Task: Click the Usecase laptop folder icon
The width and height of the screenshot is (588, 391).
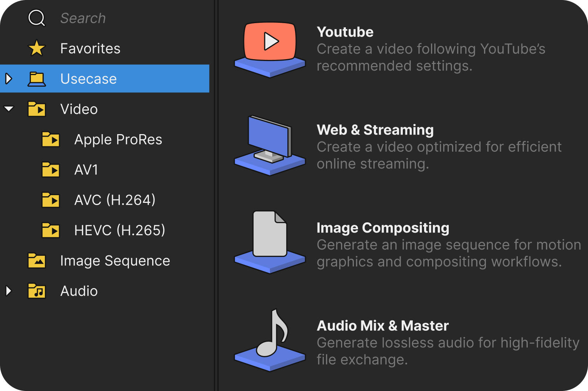Action: pos(37,79)
